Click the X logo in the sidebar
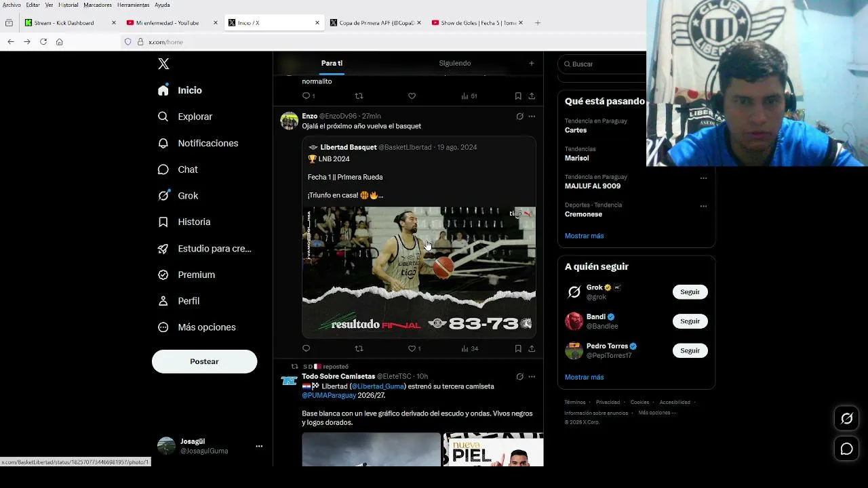Image resolution: width=868 pixels, height=488 pixels. (163, 64)
